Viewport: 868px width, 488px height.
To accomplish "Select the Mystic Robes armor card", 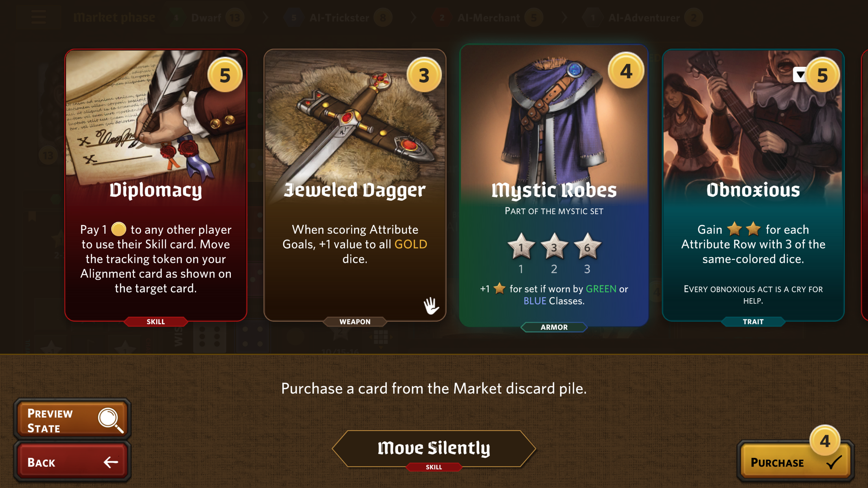I will [554, 185].
